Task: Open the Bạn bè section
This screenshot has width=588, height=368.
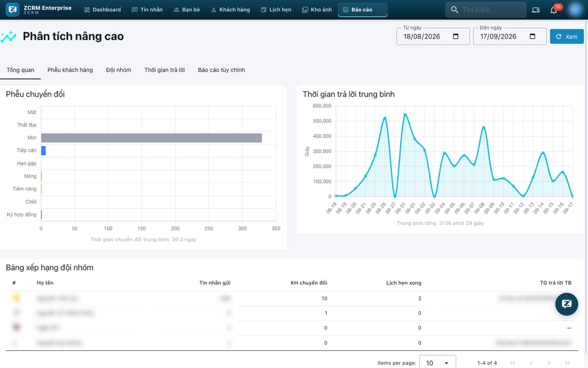Action: tap(187, 10)
